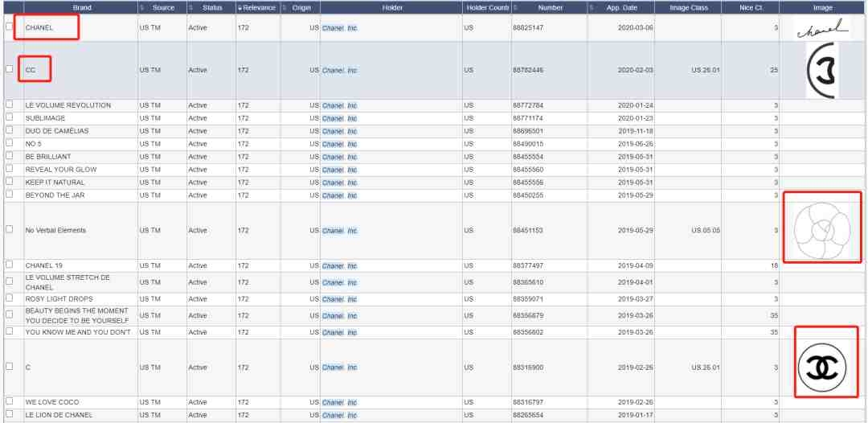Screen dimensions: 868x423
Task: Tick the BEYOND THE JAR checkbox
Action: click(10, 195)
